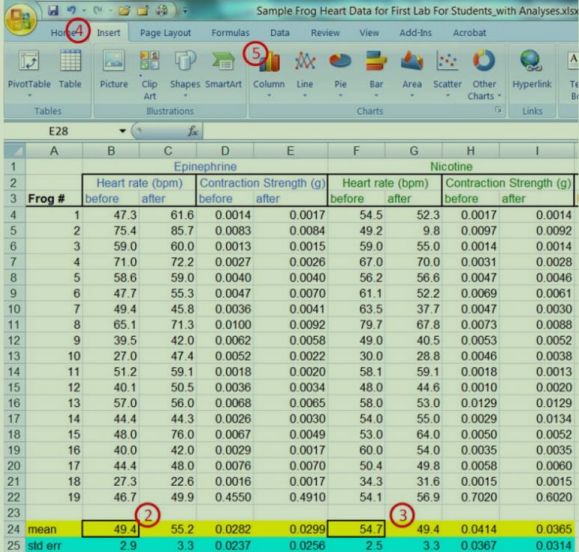Select column A header

click(x=54, y=151)
